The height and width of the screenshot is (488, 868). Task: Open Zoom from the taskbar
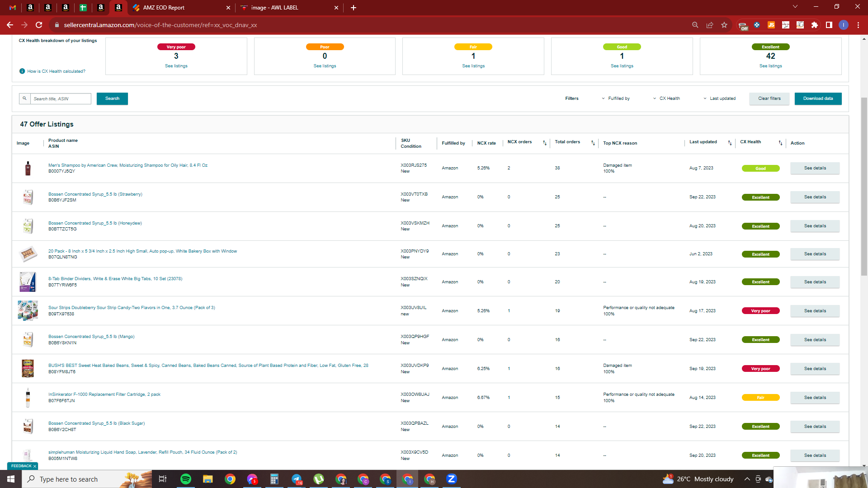[x=452, y=479]
